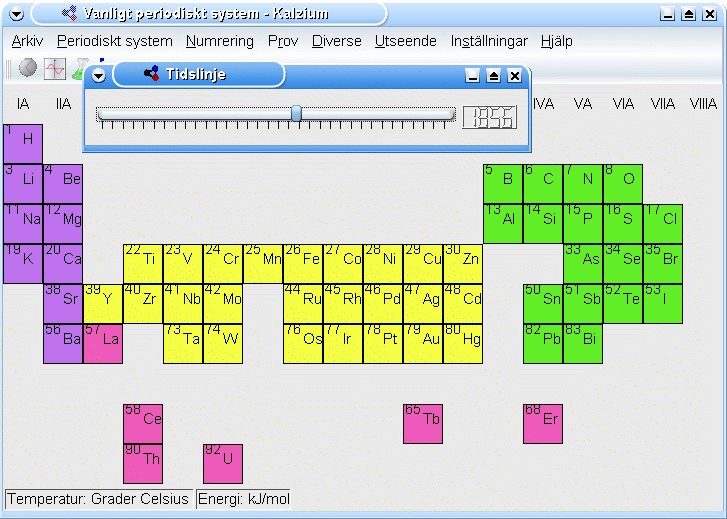Click the 1856 year LCD display

(490, 117)
